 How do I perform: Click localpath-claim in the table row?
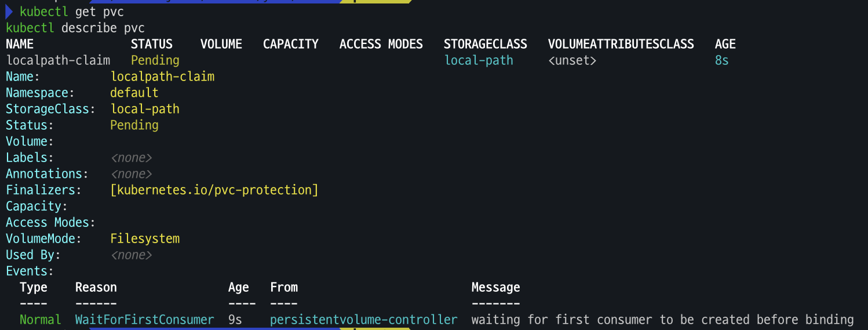point(58,60)
